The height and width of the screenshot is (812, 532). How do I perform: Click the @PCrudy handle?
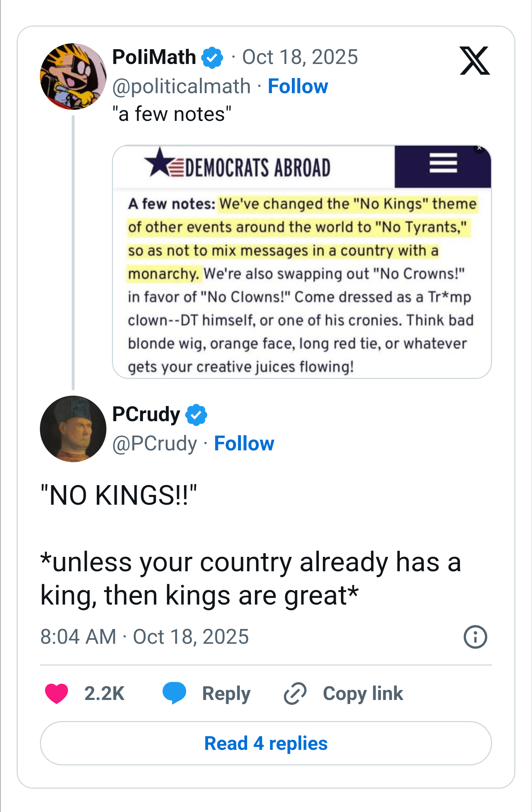(x=154, y=443)
